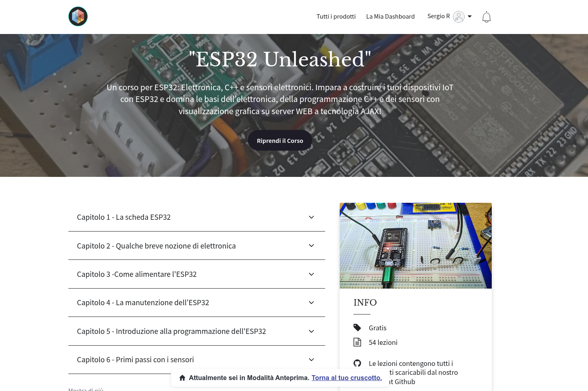Image resolution: width=588 pixels, height=391 pixels.
Task: Click the document icon beside 54 lezioni
Action: click(357, 342)
